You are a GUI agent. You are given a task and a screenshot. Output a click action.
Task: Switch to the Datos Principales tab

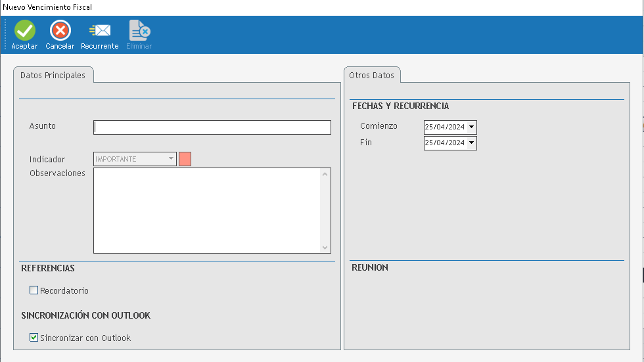[x=53, y=76]
